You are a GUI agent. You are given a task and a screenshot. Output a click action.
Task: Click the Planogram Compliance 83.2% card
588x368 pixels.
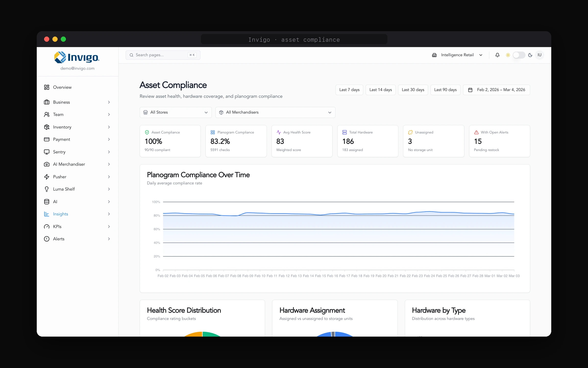[x=236, y=141]
